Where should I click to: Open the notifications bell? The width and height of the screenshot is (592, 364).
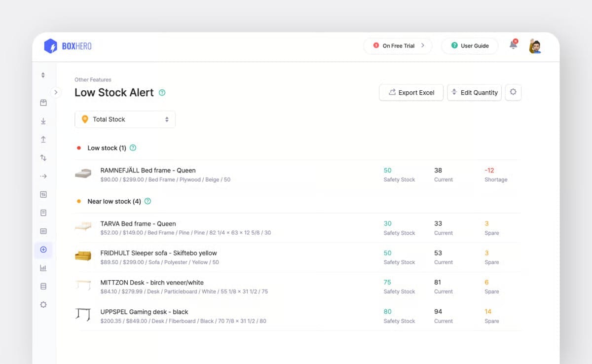514,45
